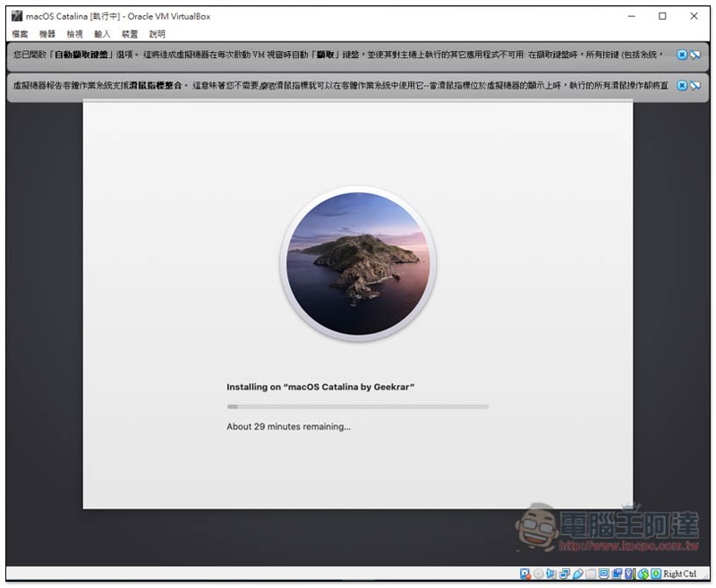
Task: Click the recording status icon
Action: click(x=617, y=575)
